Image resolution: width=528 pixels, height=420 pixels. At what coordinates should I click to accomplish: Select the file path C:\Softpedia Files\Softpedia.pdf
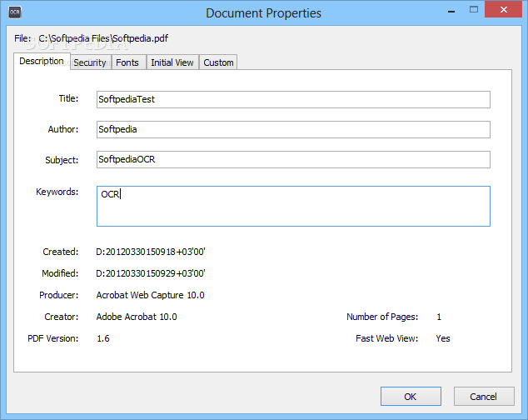point(103,38)
